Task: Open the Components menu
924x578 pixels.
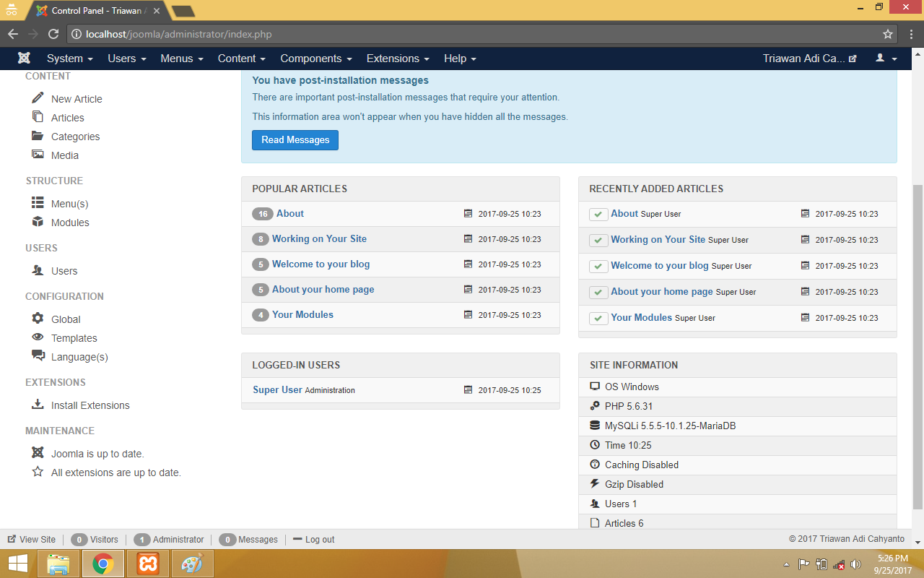Action: click(x=315, y=59)
